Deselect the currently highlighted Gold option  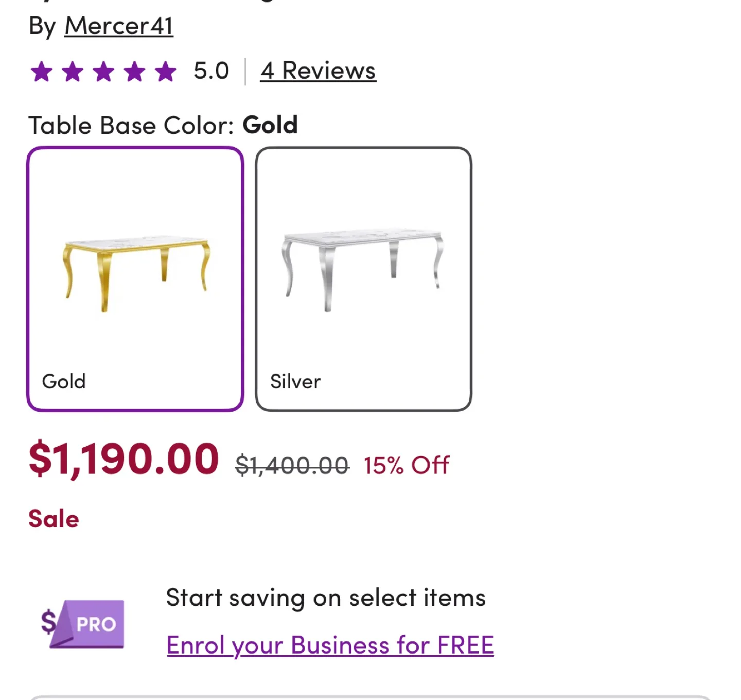(x=135, y=278)
